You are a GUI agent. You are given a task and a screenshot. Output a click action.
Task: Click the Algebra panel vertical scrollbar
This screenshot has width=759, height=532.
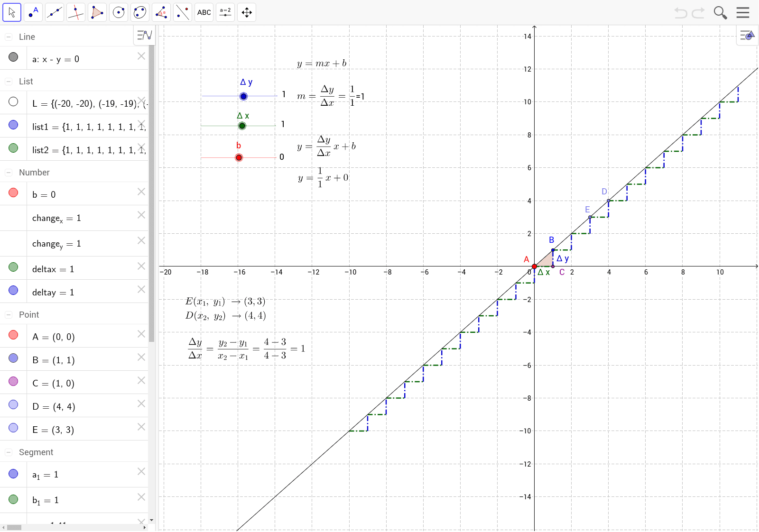tap(151, 193)
